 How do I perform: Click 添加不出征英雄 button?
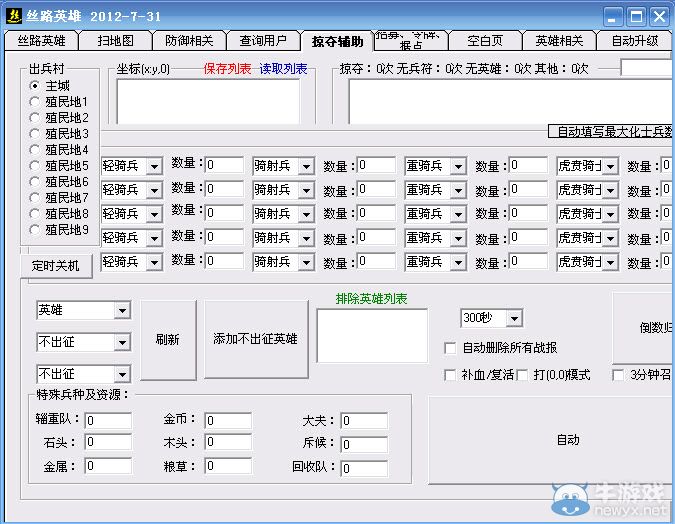pyautogui.click(x=256, y=339)
